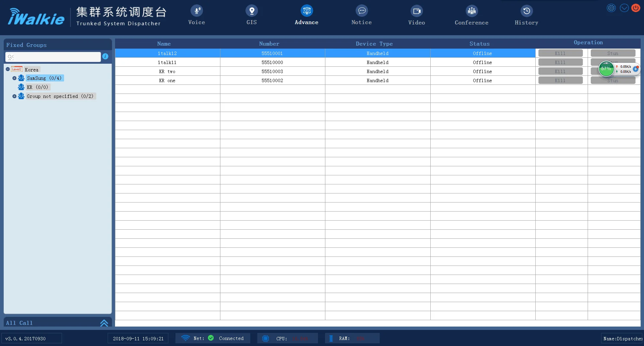
Task: Switch to the Advance tab
Action: [307, 15]
